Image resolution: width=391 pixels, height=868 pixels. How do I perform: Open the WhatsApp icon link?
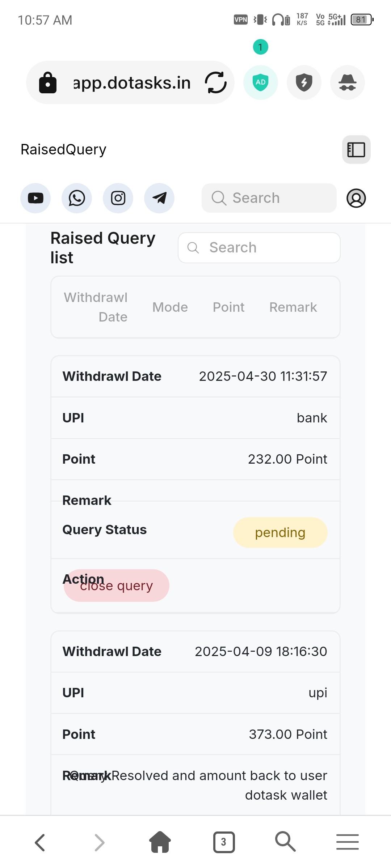pyautogui.click(x=77, y=198)
